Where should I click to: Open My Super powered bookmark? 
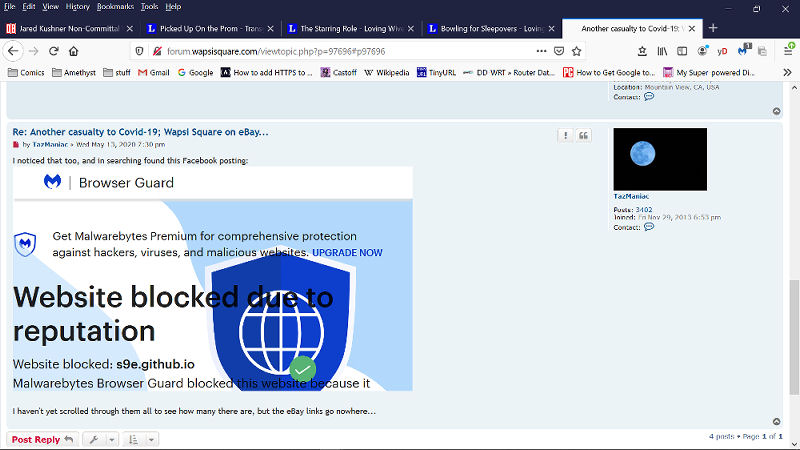point(709,72)
